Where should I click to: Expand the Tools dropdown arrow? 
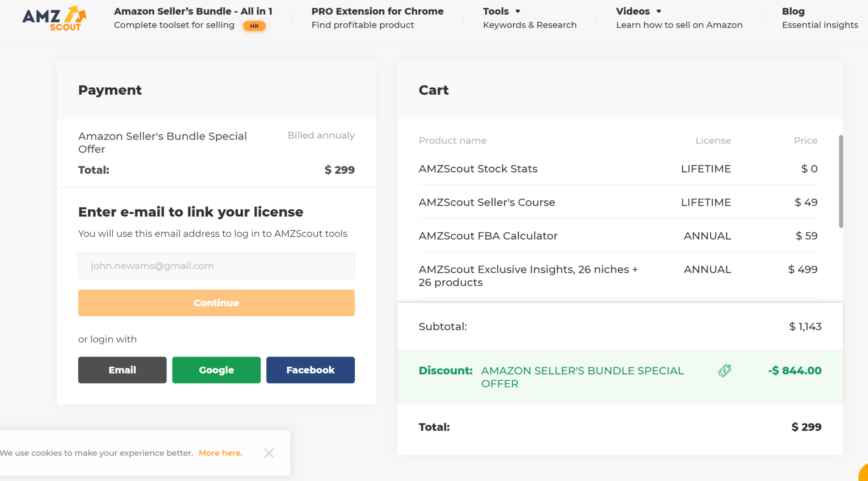click(x=517, y=11)
